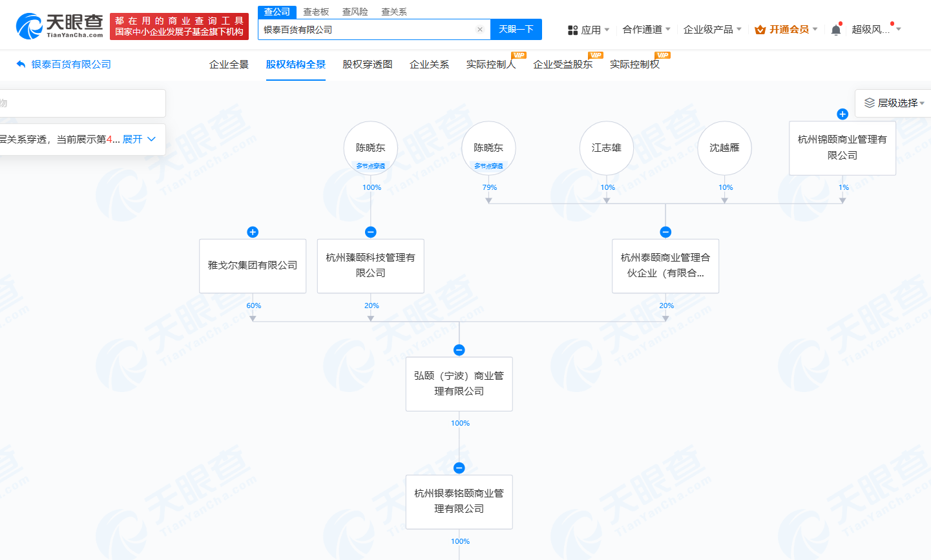Switch to the 实际控制人 tab
The height and width of the screenshot is (560, 931).
pos(491,65)
